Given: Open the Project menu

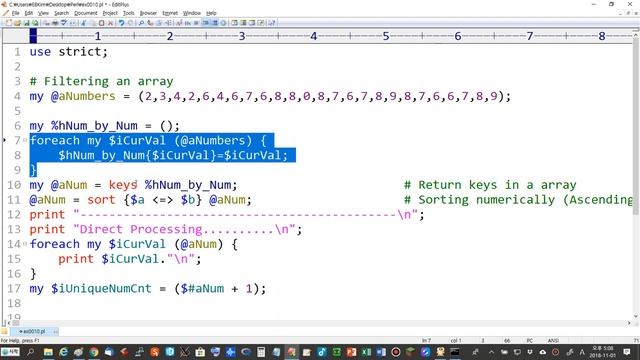Looking at the screenshot, I should 110,13.
